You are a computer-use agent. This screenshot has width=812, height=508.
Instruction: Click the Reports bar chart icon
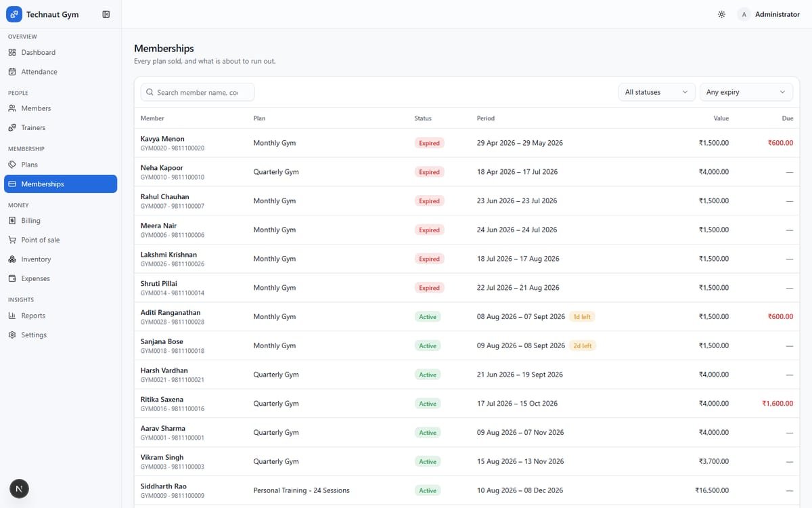coord(12,316)
